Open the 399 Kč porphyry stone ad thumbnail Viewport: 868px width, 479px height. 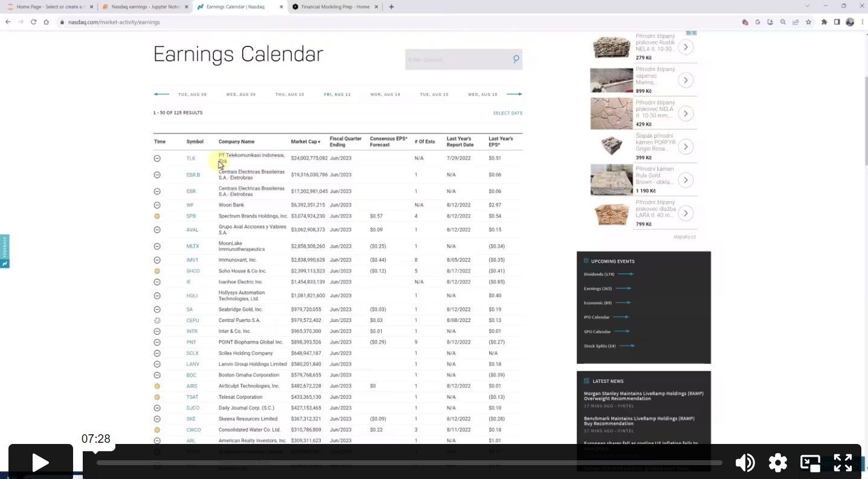(611, 147)
